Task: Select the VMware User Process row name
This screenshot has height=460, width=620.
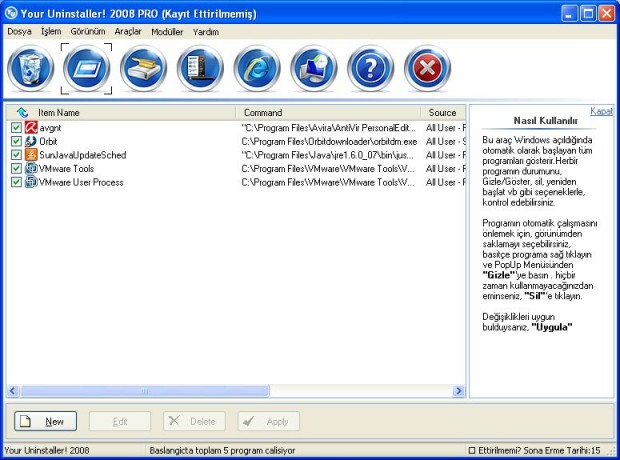Action: pyautogui.click(x=81, y=182)
